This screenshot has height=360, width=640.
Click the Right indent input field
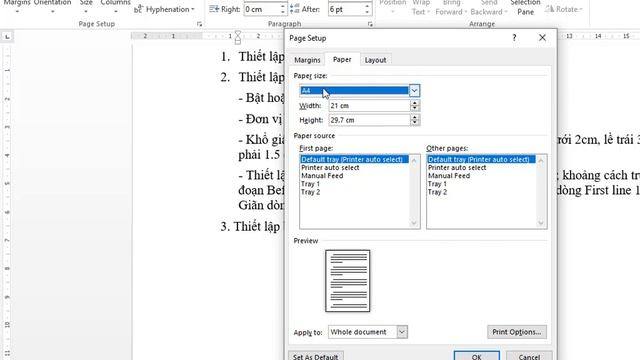pos(261,9)
